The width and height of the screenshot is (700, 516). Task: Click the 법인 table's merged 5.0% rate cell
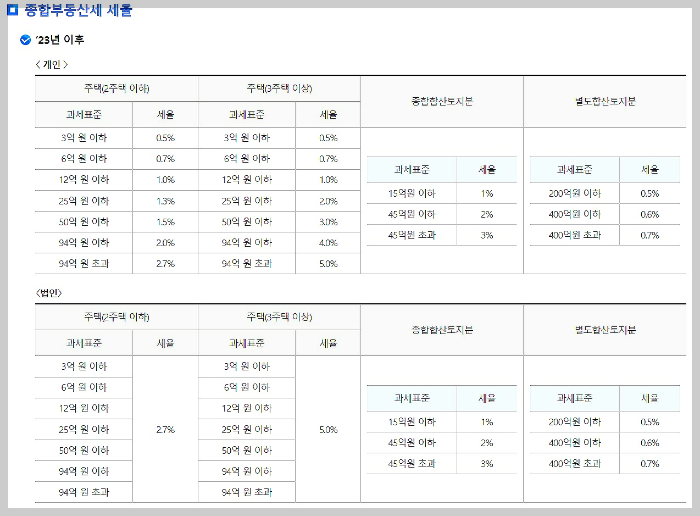(x=328, y=429)
